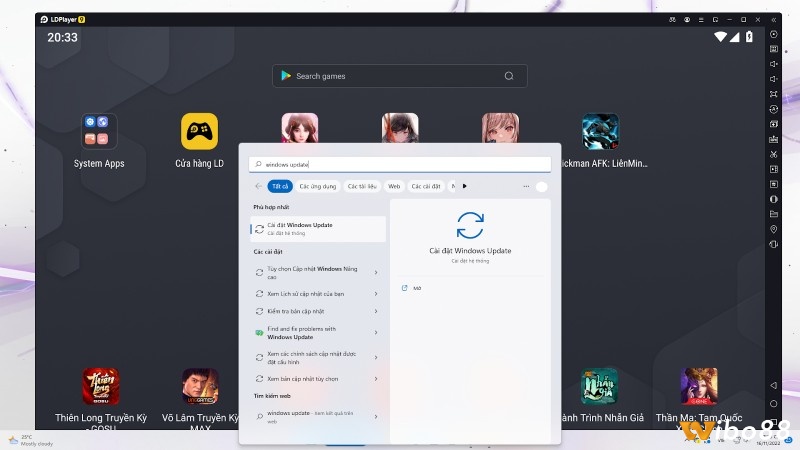Open the LDPlayer title bar hamburger menu

coord(701,19)
